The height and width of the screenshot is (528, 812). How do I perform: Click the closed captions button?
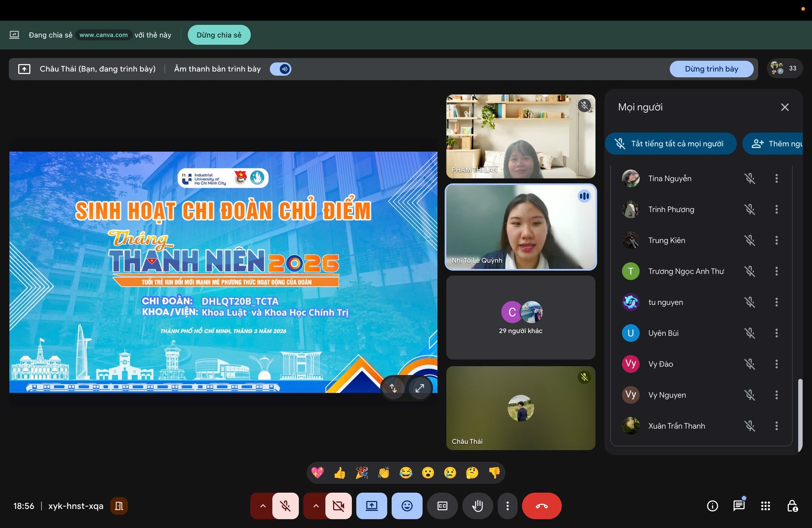[x=442, y=506]
